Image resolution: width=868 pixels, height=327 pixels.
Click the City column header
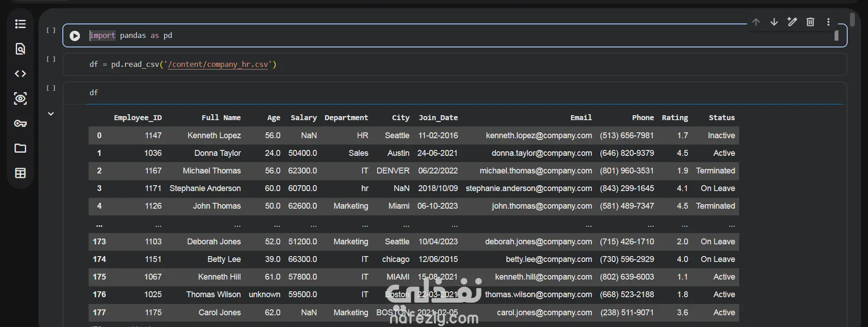point(401,118)
